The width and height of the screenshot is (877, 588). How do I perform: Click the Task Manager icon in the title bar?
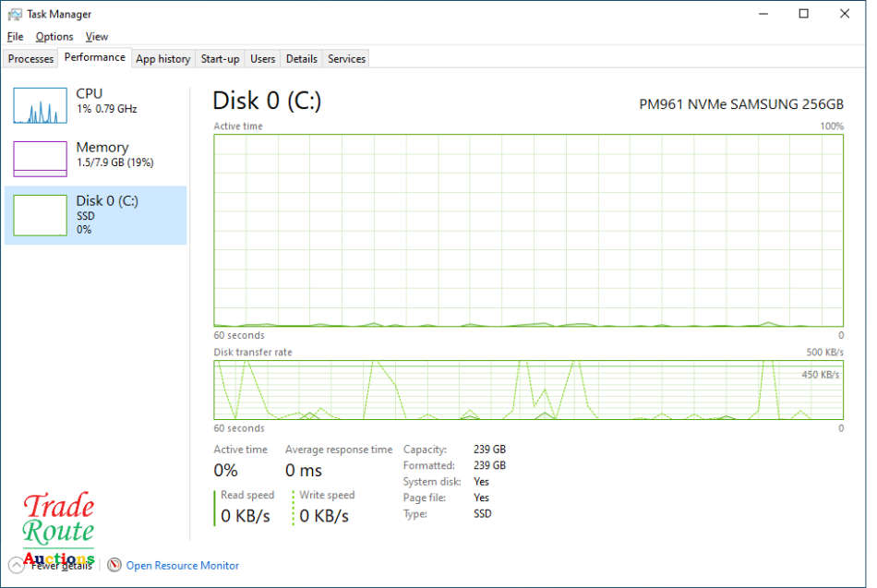pos(13,14)
